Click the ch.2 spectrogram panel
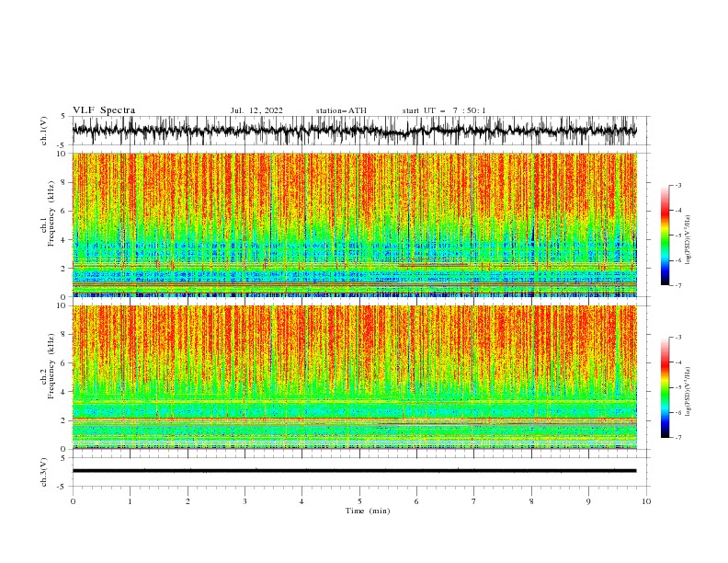The image size is (728, 563). click(x=355, y=377)
